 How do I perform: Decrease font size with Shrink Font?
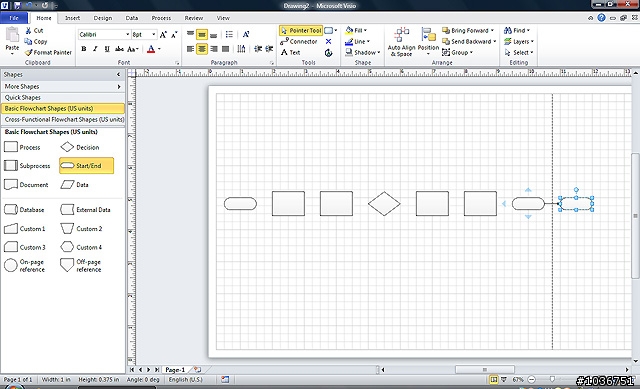[174, 35]
